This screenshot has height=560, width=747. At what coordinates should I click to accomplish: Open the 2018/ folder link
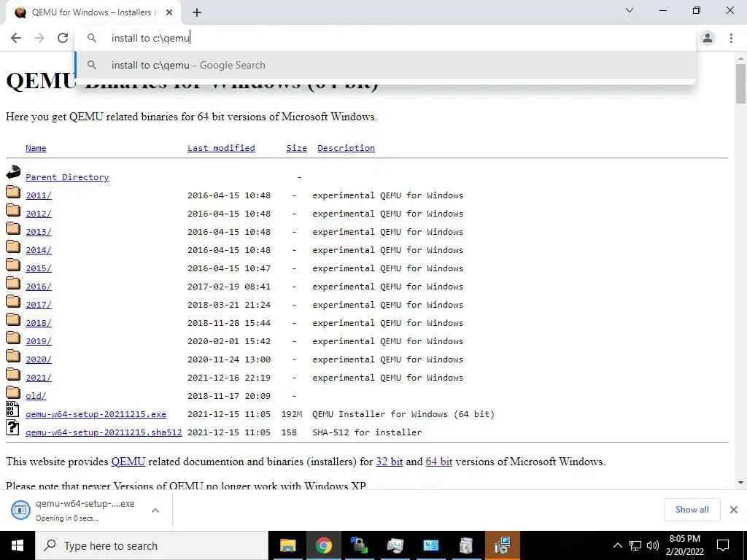coord(39,323)
